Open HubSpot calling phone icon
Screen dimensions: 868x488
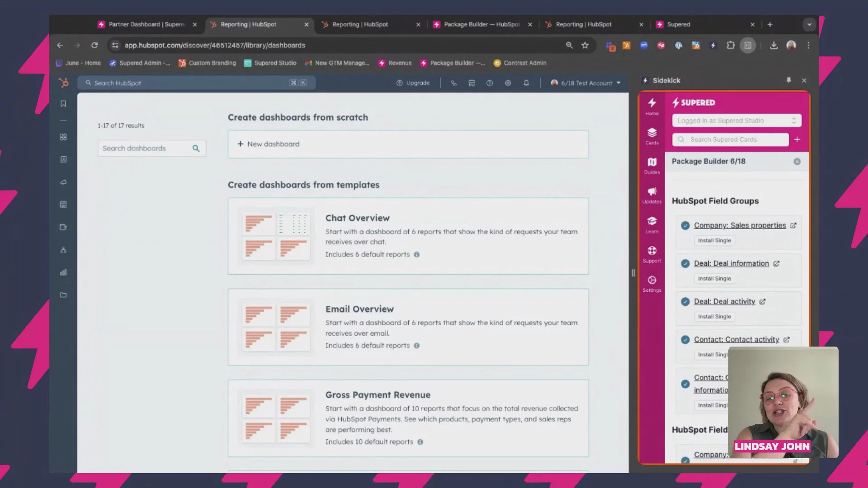pos(454,83)
